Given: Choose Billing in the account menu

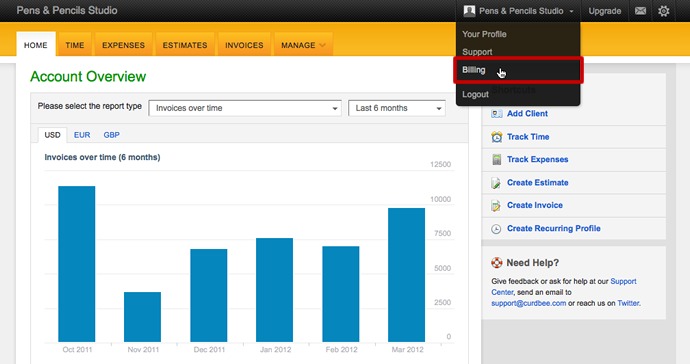Looking at the screenshot, I should [518, 70].
